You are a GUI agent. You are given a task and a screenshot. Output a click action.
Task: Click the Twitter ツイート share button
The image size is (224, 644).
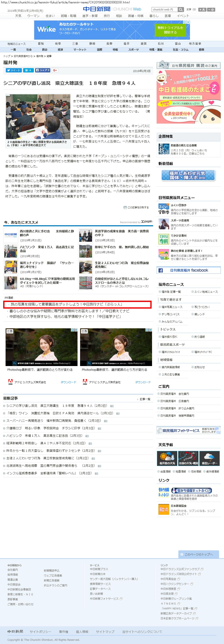14,70
